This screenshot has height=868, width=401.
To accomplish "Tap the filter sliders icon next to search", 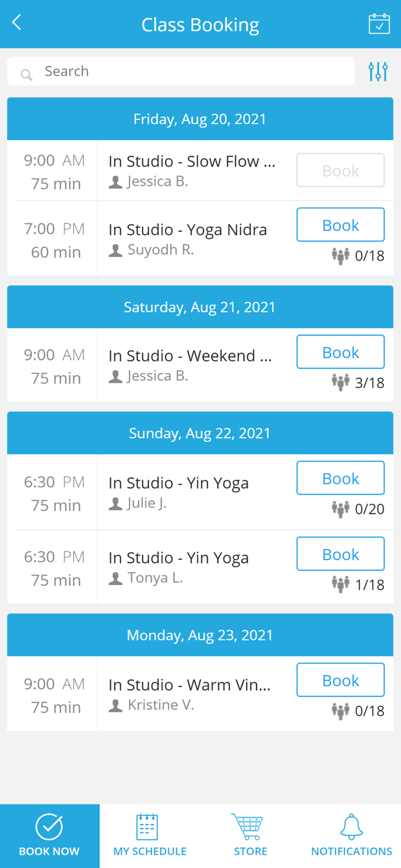I will point(377,71).
